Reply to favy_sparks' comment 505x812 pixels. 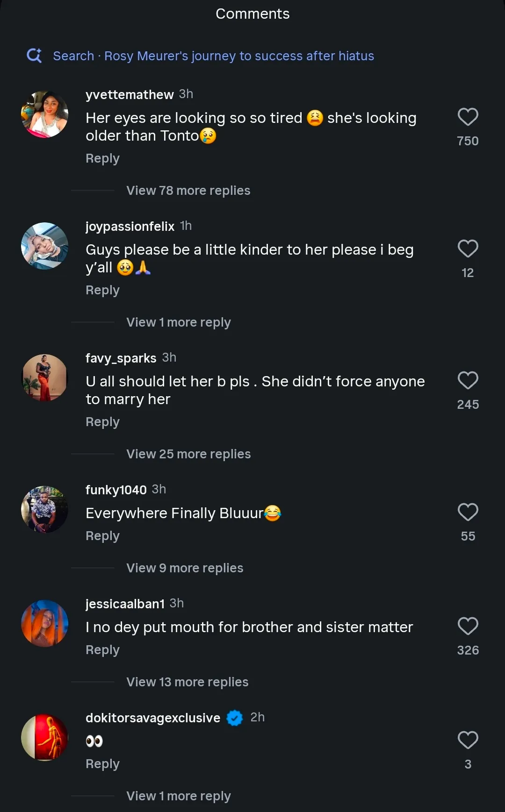point(102,422)
